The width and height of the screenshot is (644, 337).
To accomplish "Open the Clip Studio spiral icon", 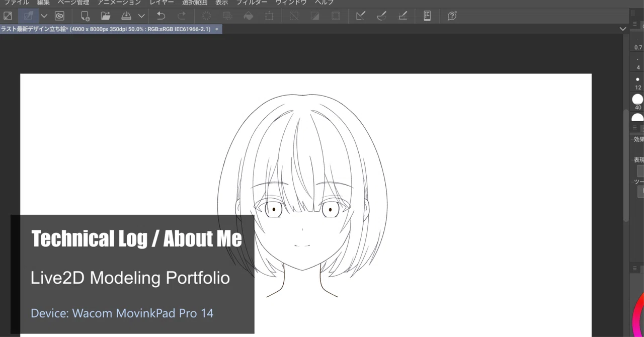I will point(59,16).
